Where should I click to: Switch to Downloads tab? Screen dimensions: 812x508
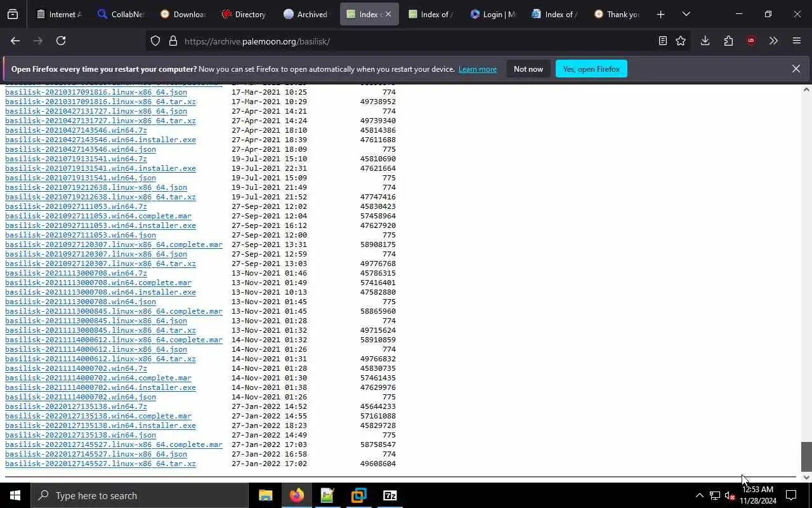[183, 14]
